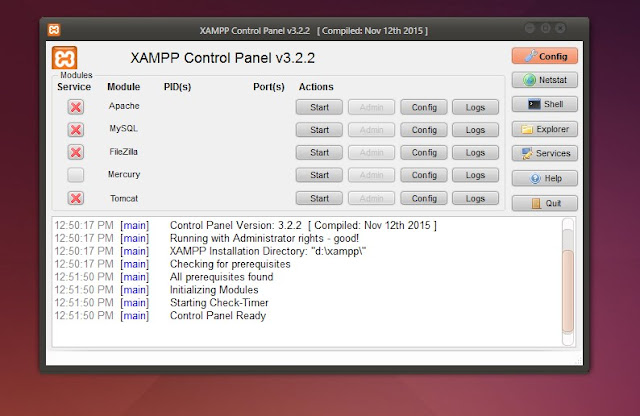Click the Service column header
The image size is (640, 416).
point(74,87)
